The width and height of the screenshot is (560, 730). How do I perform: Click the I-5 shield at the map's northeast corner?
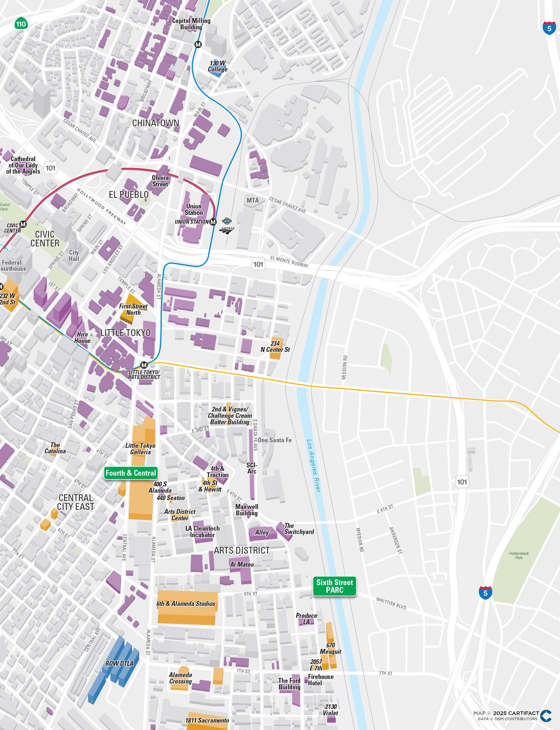point(549,28)
